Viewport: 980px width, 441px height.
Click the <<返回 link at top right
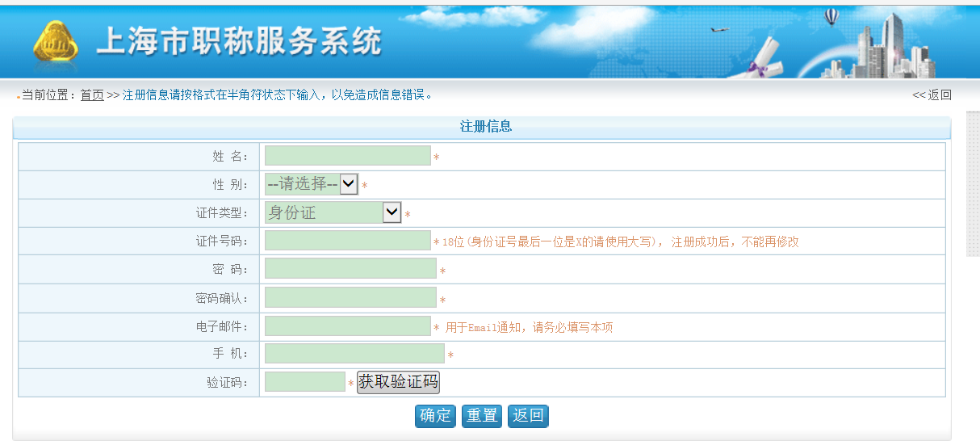pos(932,95)
